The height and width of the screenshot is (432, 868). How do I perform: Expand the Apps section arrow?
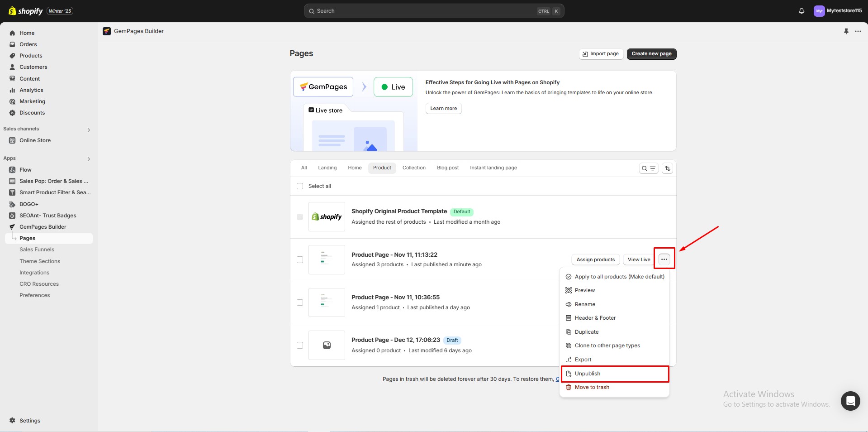coord(89,159)
